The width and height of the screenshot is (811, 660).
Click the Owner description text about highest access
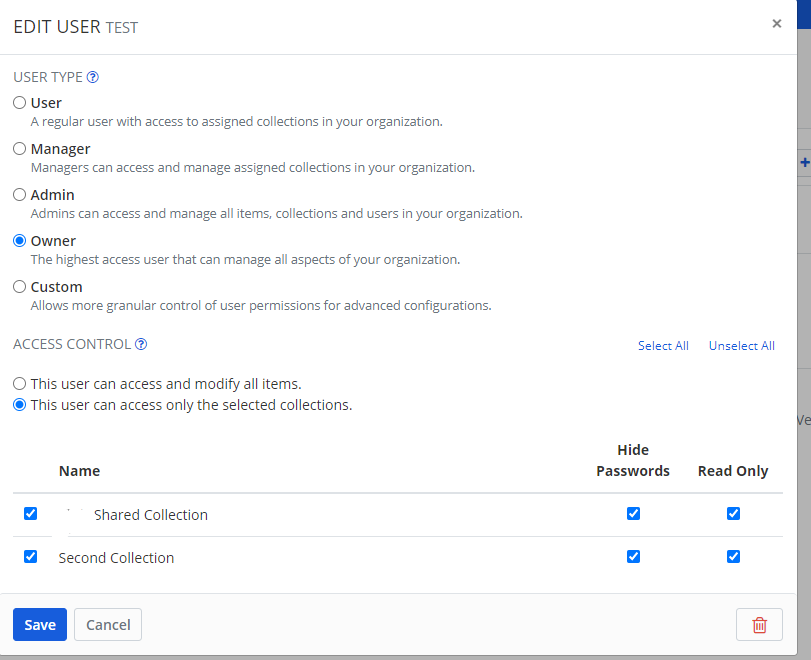click(245, 259)
